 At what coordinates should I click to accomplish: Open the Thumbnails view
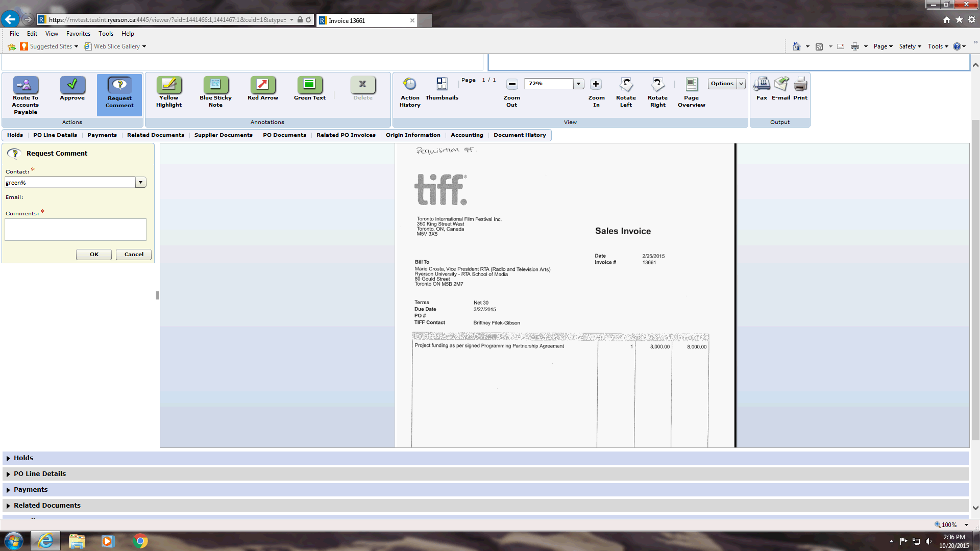(442, 85)
